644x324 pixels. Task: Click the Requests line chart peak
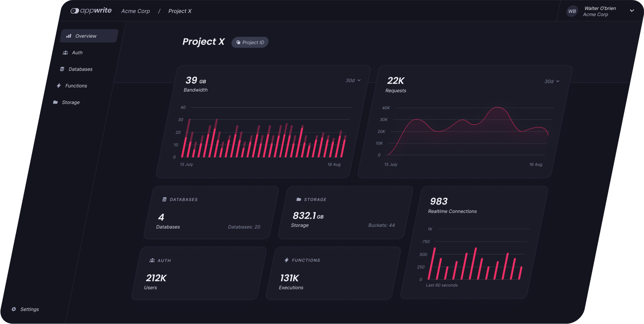[498, 108]
